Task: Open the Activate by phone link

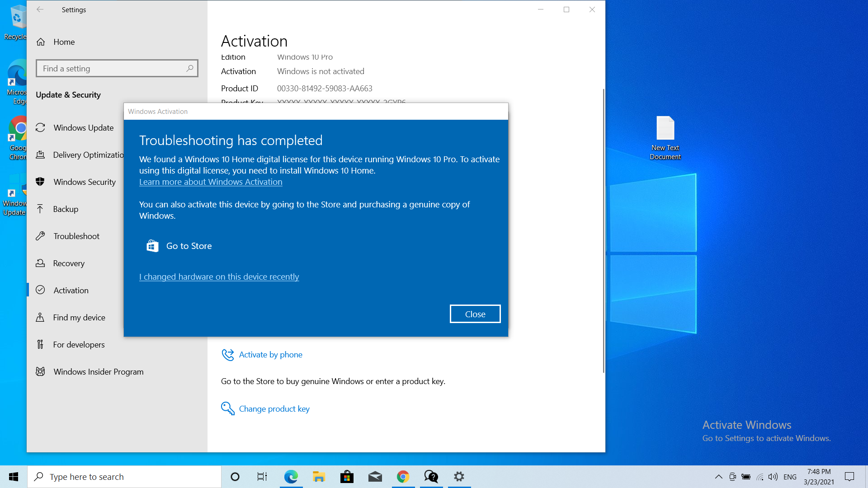Action: tap(270, 355)
